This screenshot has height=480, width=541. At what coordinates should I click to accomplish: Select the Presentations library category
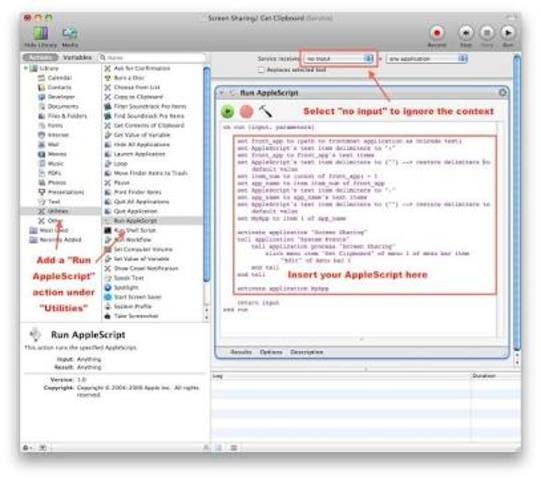point(61,192)
